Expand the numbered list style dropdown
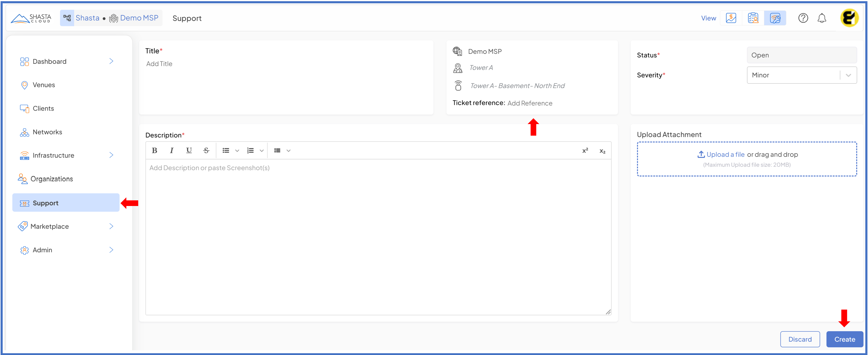The height and width of the screenshot is (355, 868). (262, 151)
